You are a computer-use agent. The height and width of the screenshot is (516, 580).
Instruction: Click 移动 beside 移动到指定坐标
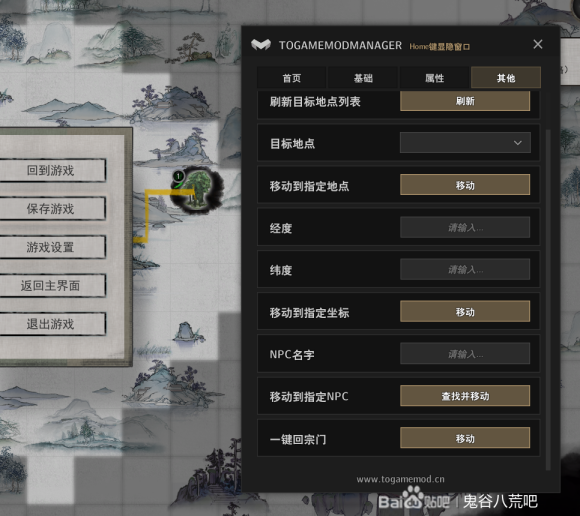(465, 311)
